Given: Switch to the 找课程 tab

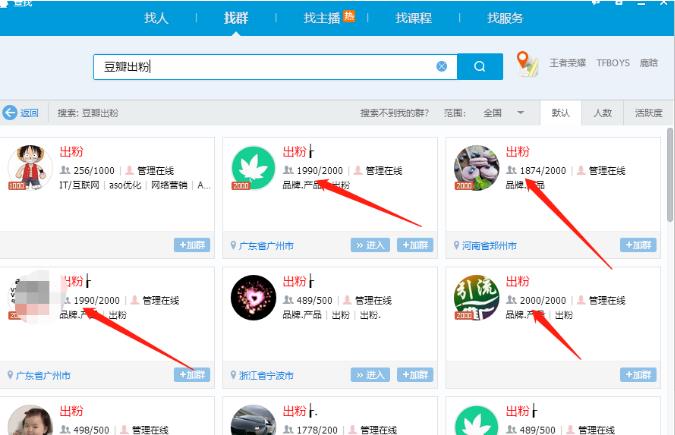Looking at the screenshot, I should pos(411,18).
